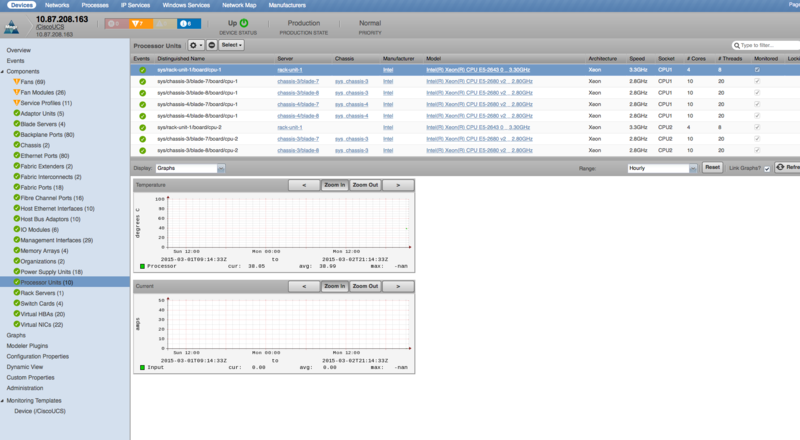Click the yellow warning events counter
This screenshot has width=800, height=440.
pos(164,23)
